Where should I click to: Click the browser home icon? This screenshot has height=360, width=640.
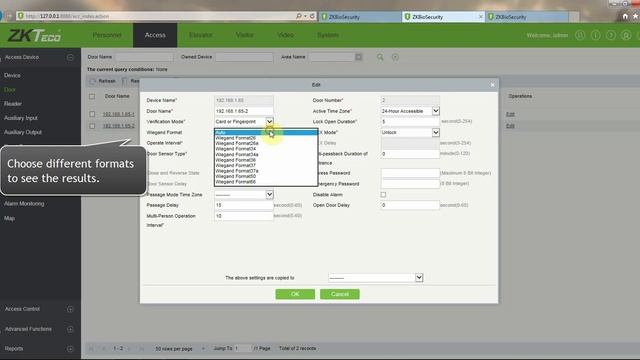625,16
